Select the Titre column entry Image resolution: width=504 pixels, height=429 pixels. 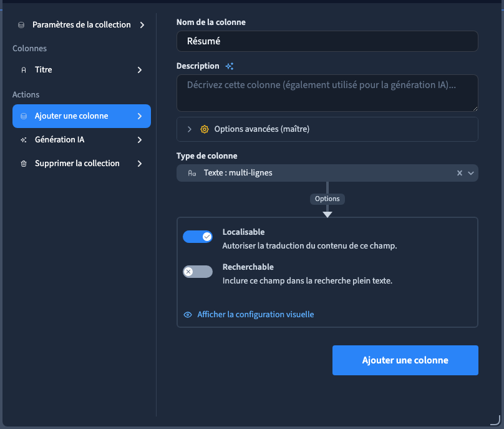(x=82, y=70)
